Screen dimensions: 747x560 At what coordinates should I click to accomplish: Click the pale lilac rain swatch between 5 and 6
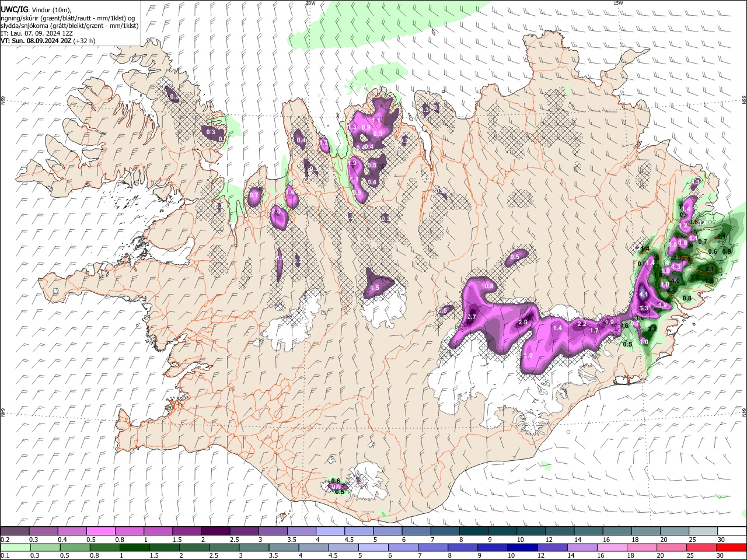[373, 547]
